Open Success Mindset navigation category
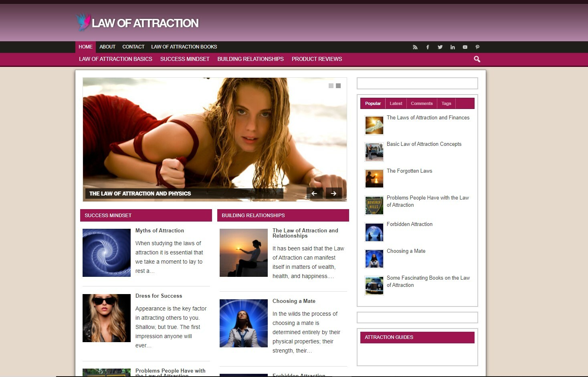Image resolution: width=588 pixels, height=377 pixels. coord(185,59)
